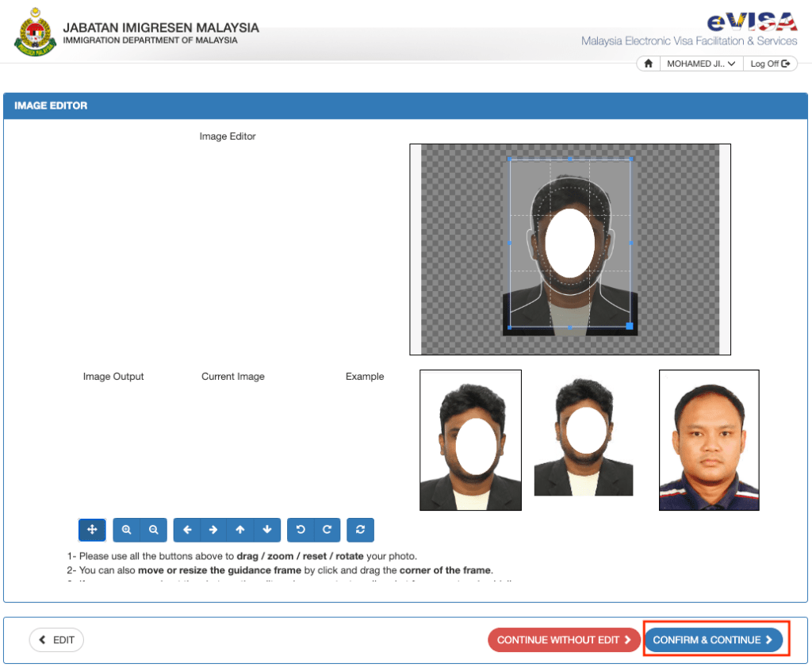Click the 'Example' label
812x667 pixels.
(x=365, y=377)
